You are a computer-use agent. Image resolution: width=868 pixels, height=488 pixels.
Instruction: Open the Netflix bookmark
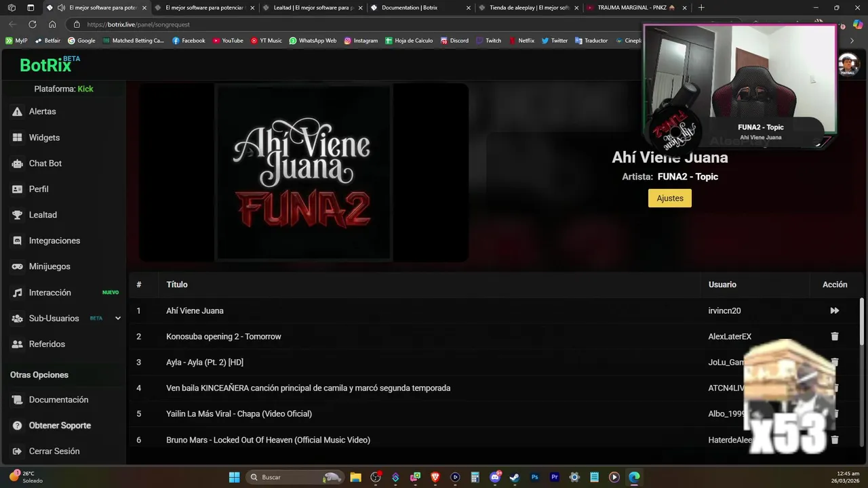pyautogui.click(x=521, y=41)
